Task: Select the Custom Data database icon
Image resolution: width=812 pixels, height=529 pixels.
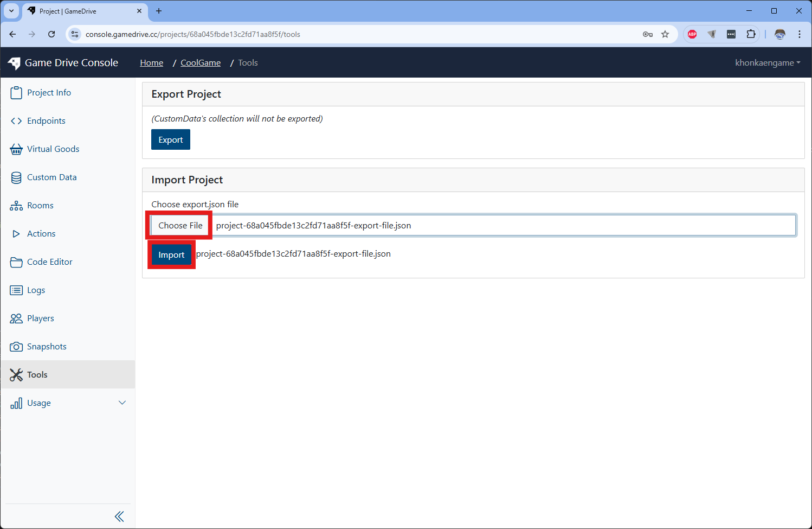Action: click(x=16, y=177)
